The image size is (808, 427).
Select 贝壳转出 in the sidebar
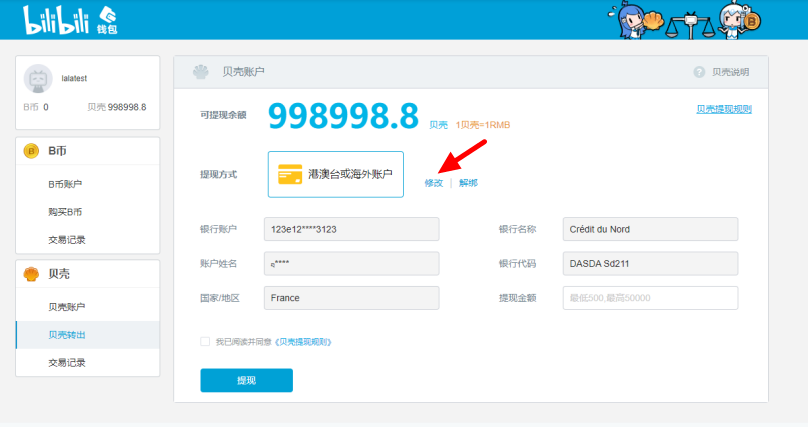pos(88,335)
